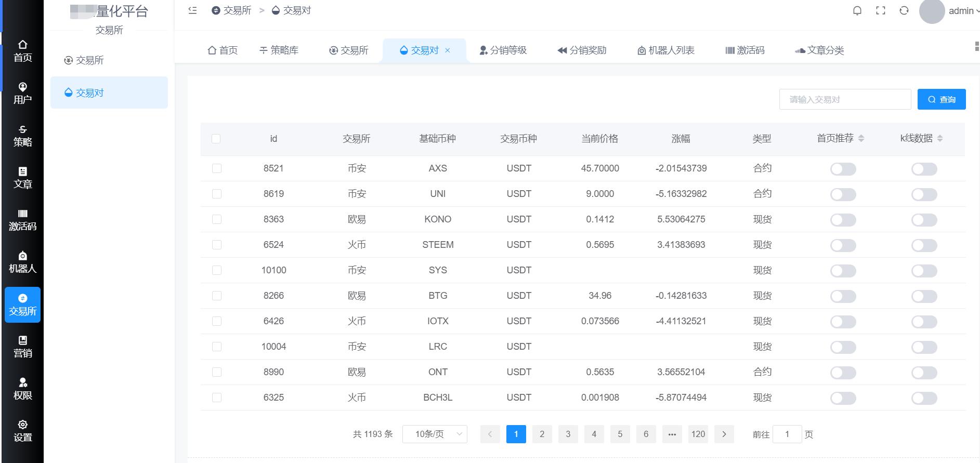Image resolution: width=980 pixels, height=463 pixels.
Task: Switch to the 策略库 tab
Action: tap(279, 50)
